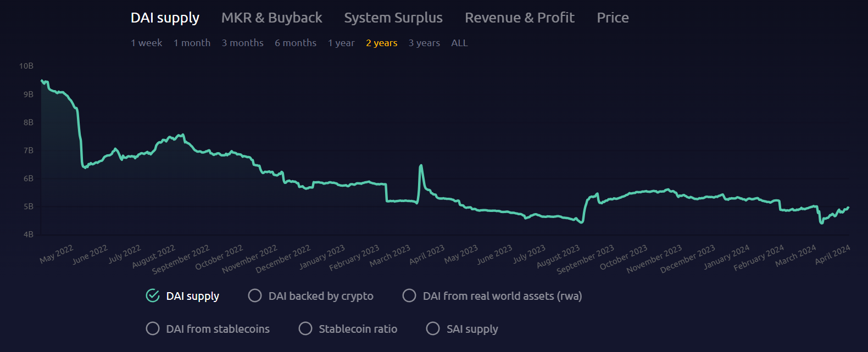Click the 2 years range option
Image resolution: width=868 pixels, height=352 pixels.
[381, 43]
